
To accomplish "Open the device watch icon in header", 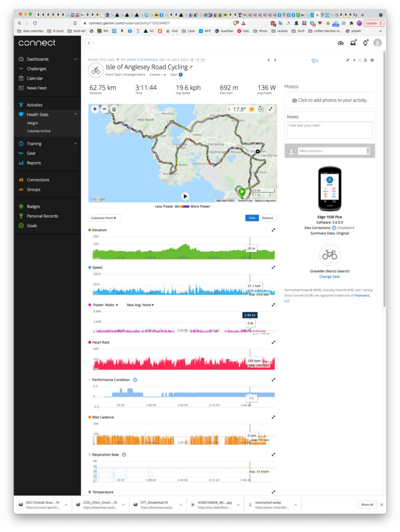I will click(365, 43).
